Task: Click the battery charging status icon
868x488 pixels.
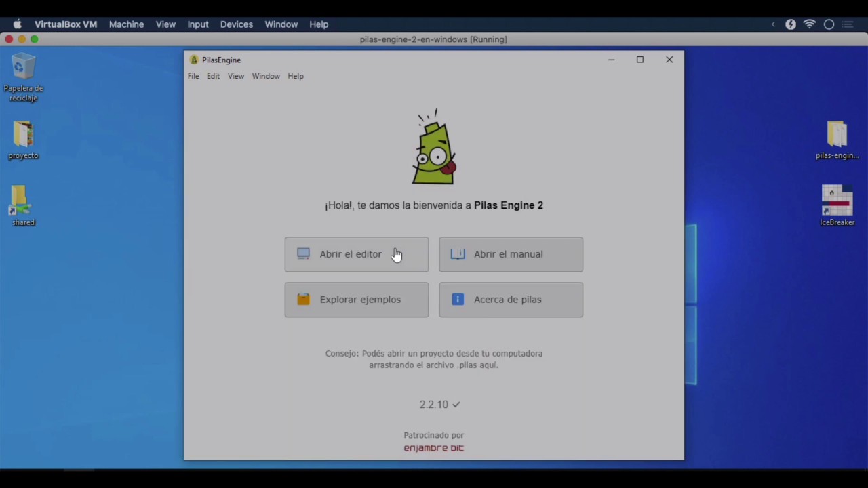Action: [791, 24]
